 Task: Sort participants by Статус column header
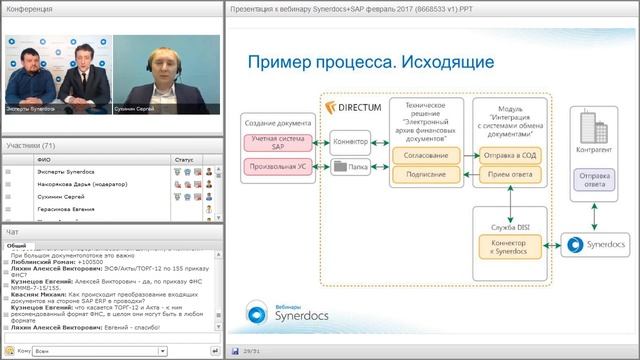coord(186,160)
